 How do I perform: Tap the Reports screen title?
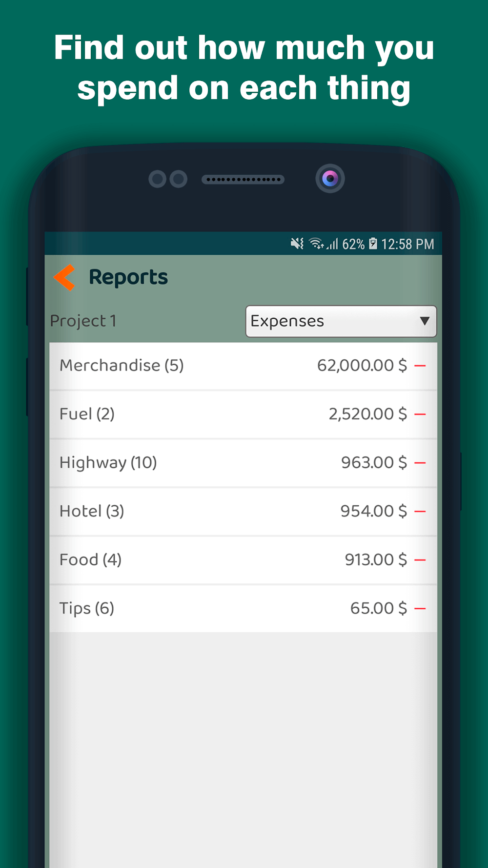(x=128, y=277)
